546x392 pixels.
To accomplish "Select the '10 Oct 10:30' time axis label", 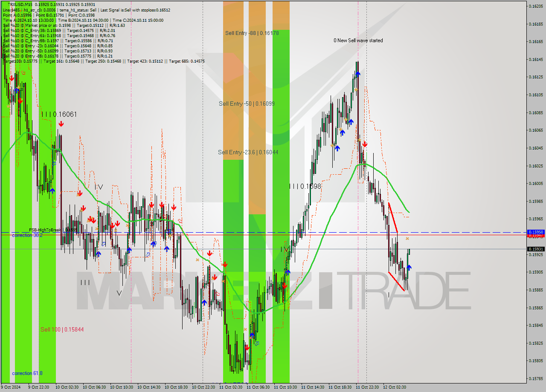I will [122, 387].
